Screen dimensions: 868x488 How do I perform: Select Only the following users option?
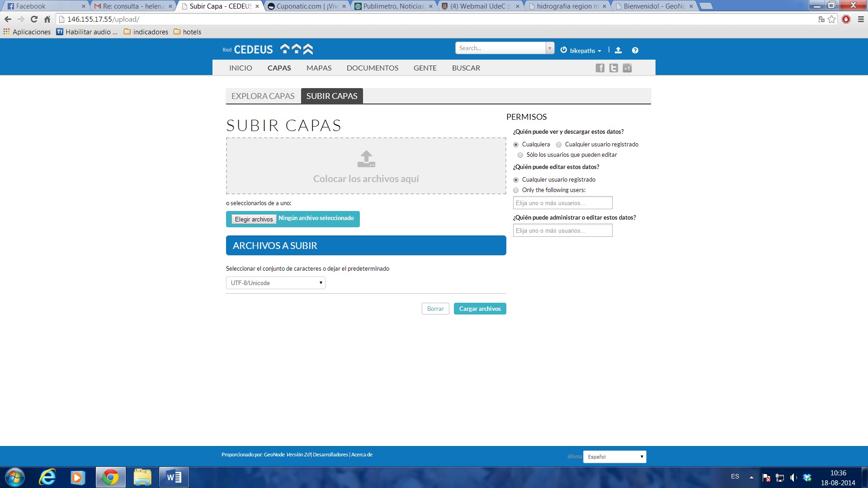(516, 190)
